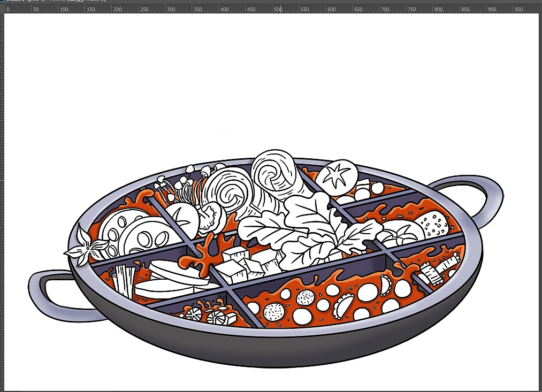Click the 400 mark on horizontal ruler

click(x=224, y=10)
